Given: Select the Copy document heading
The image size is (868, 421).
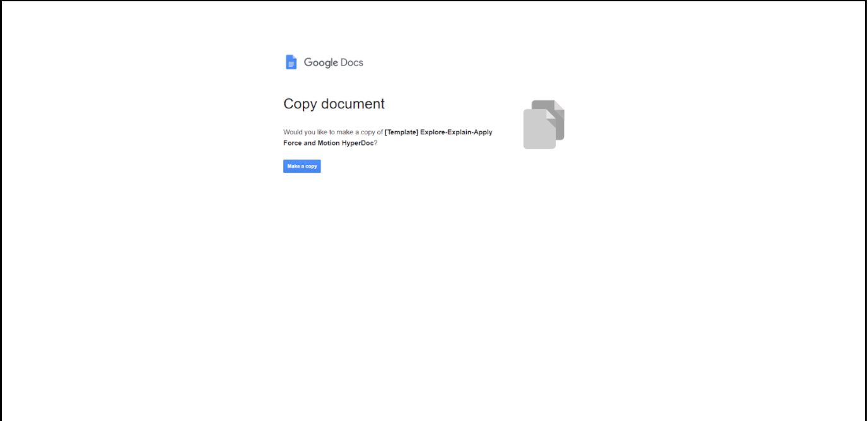Looking at the screenshot, I should 334,104.
